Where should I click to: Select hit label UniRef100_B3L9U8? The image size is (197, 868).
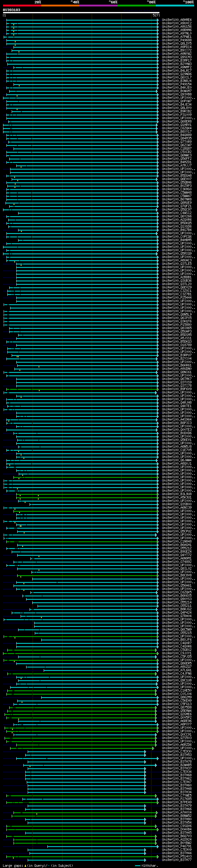(177, 494)
